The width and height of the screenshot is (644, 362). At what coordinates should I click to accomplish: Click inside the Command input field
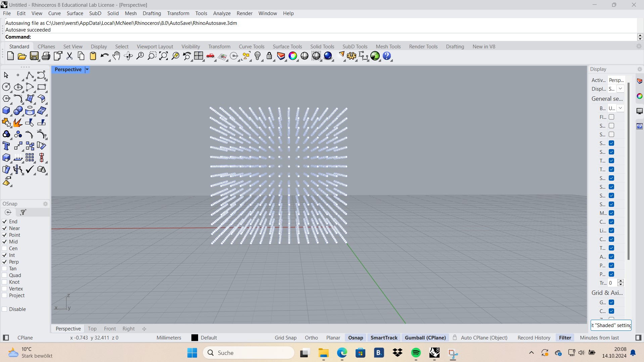pyautogui.click(x=101, y=37)
